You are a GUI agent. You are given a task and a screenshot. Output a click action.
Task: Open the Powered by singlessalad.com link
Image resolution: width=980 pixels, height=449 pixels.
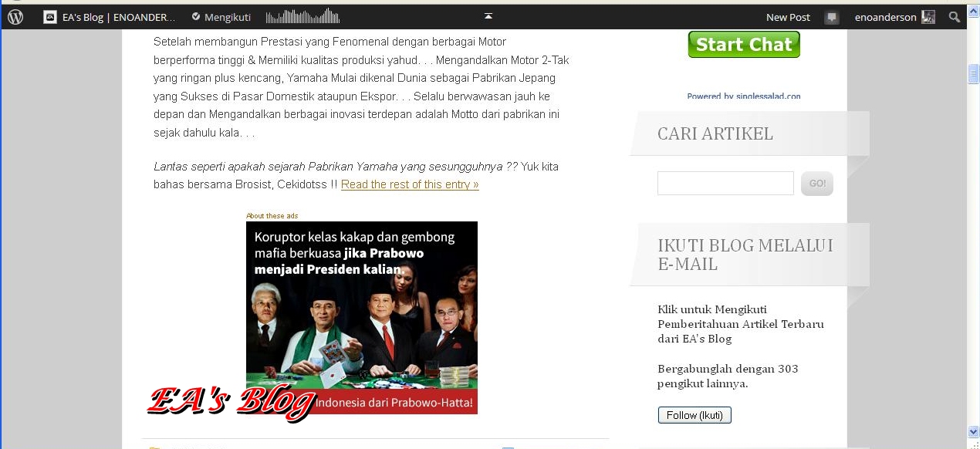click(x=743, y=96)
